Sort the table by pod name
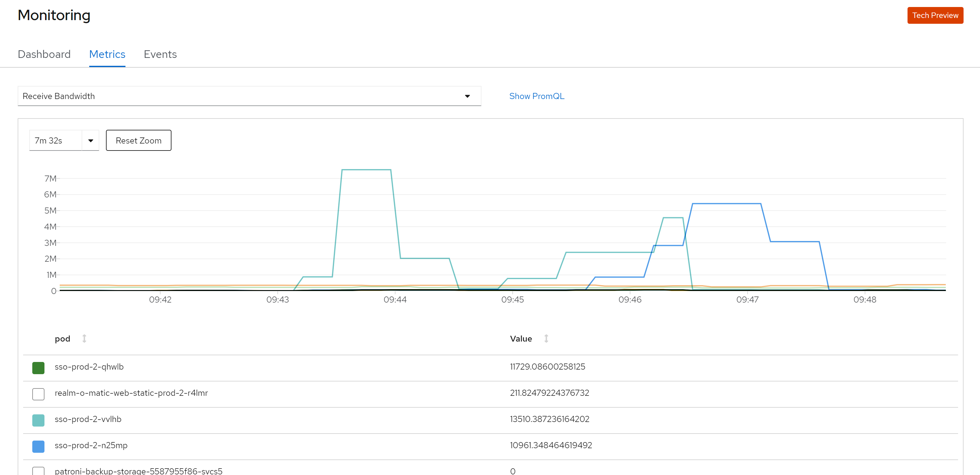This screenshot has width=980, height=475. coord(84,339)
